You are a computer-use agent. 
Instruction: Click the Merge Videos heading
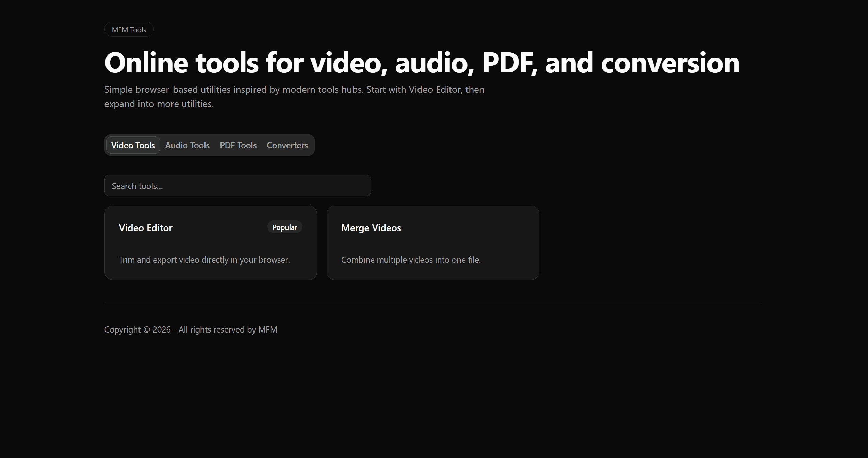tap(371, 228)
